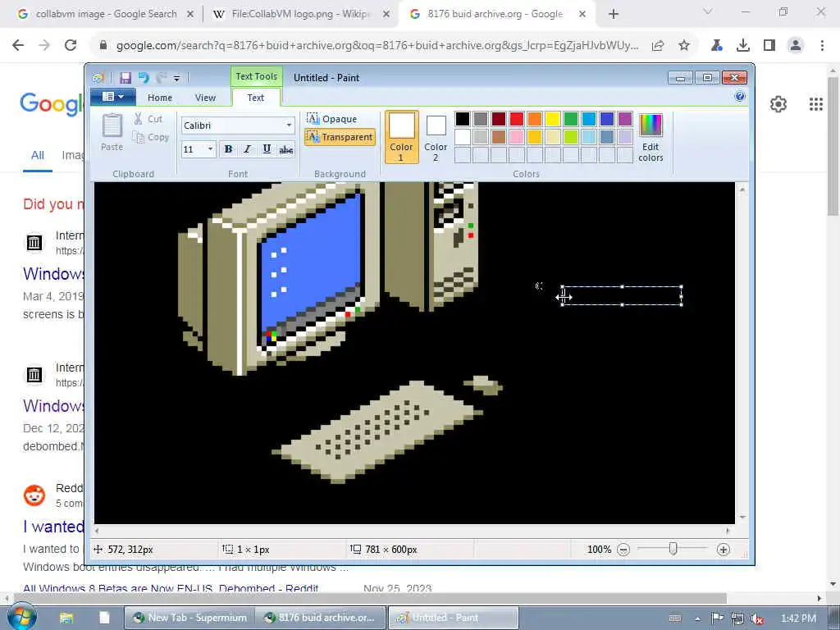Switch to 8176 buid archive.or... taskbar button
Image resolution: width=840 pixels, height=630 pixels.
click(x=321, y=618)
